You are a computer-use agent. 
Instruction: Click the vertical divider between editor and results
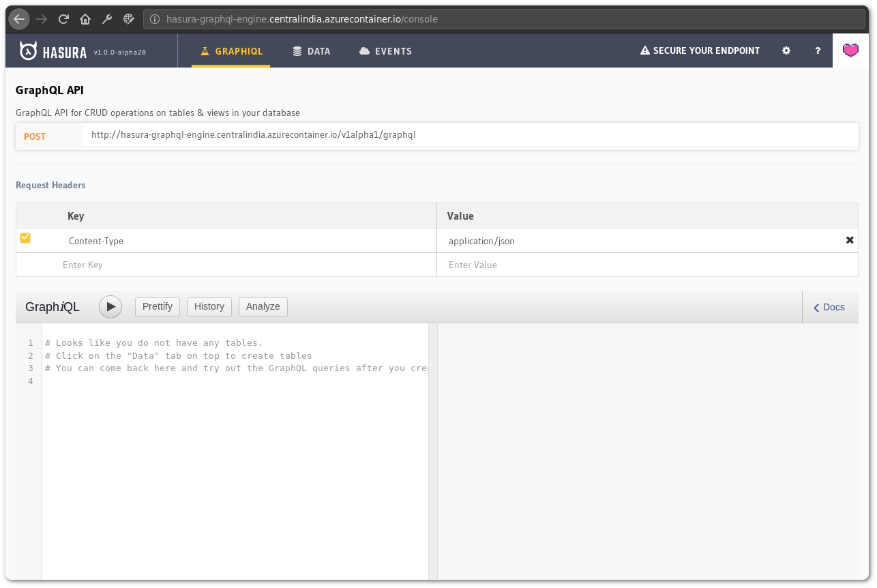432,452
